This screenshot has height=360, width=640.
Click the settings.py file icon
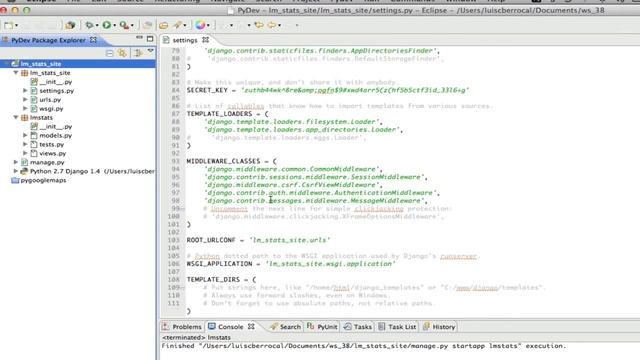(x=34, y=91)
